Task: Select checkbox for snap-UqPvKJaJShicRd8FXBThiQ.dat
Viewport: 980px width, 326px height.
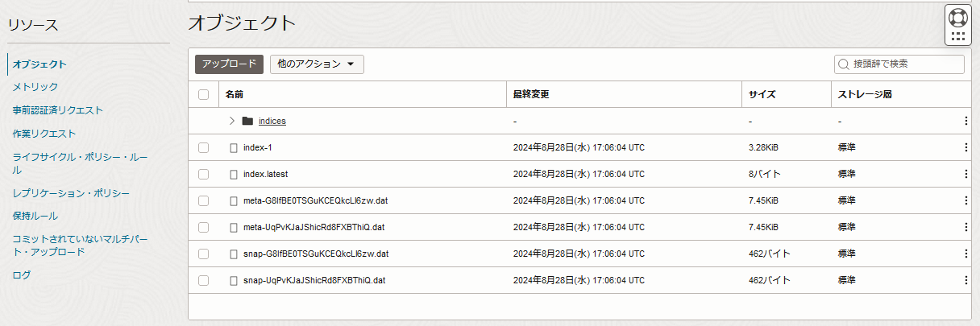Action: 203,280
